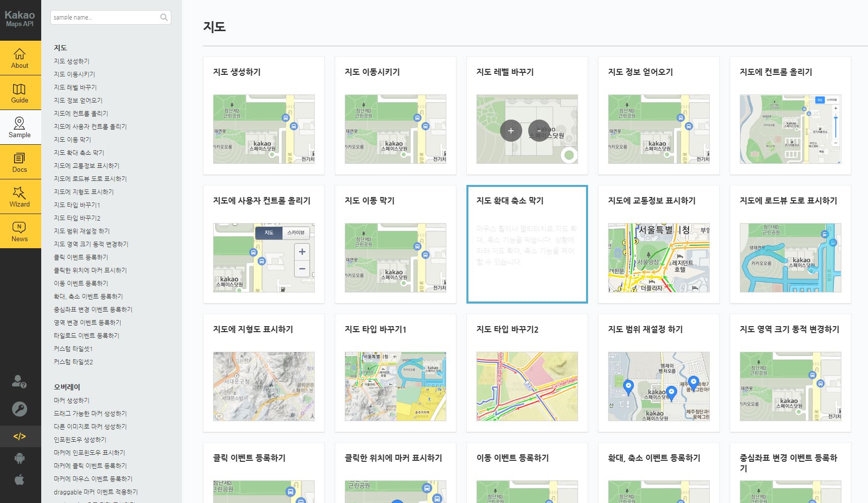Open the 지도에 사용자 컨트롤 올리기 card
The image size is (868, 503).
pos(264,244)
